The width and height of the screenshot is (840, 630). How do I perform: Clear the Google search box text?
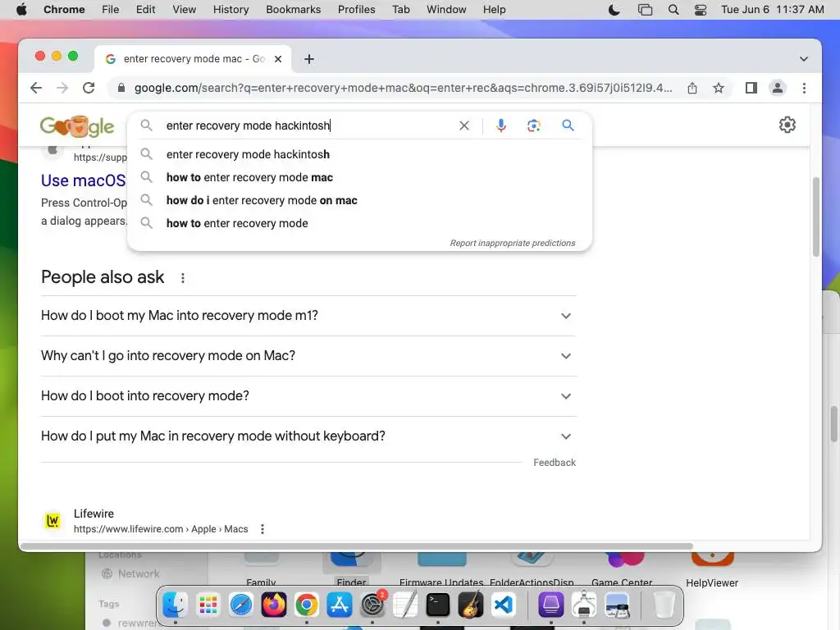464,126
